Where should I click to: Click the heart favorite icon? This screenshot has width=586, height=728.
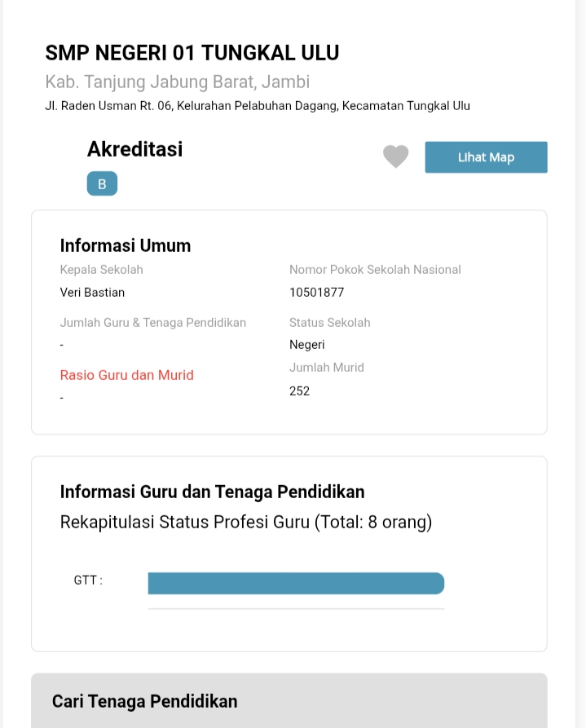(396, 157)
